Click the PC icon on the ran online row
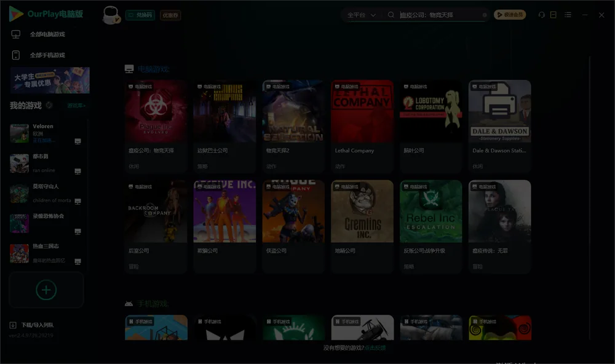This screenshot has width=615, height=364. point(77,172)
